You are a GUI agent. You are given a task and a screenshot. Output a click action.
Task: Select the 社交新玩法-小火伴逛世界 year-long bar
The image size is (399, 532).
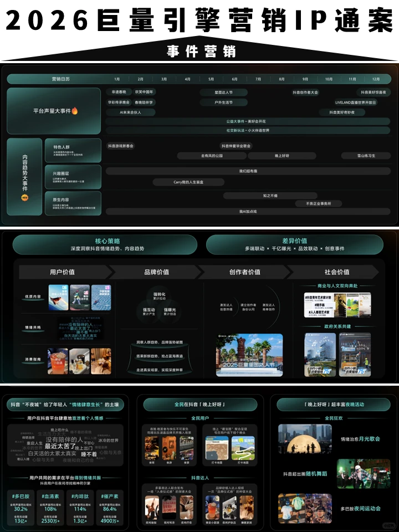(x=248, y=130)
